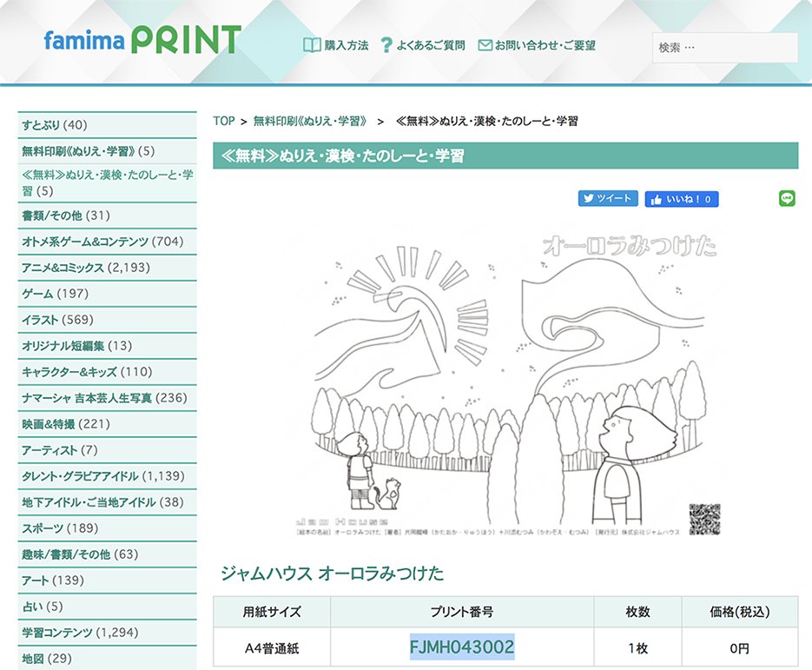Focus the 検索 search field
The image size is (812, 670).
click(724, 48)
